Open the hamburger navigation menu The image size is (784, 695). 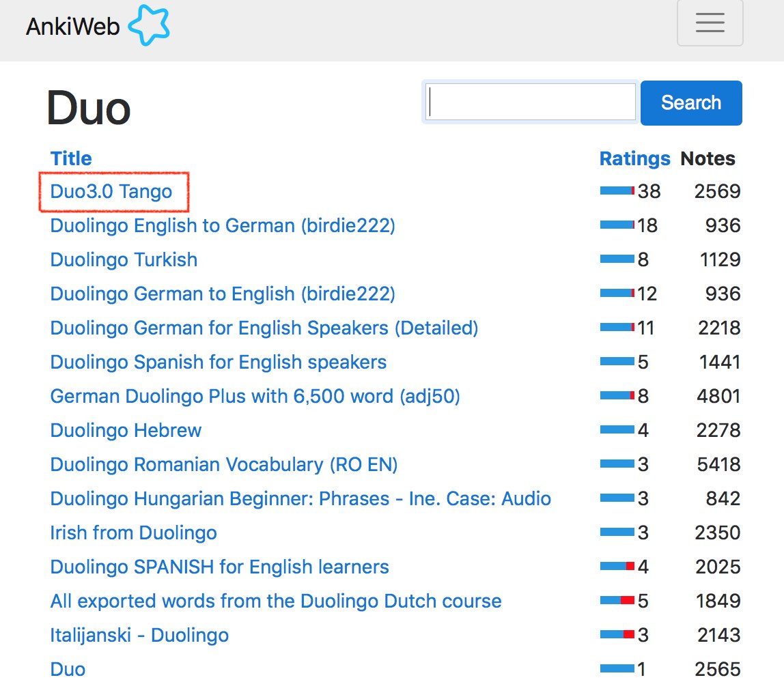(x=710, y=23)
